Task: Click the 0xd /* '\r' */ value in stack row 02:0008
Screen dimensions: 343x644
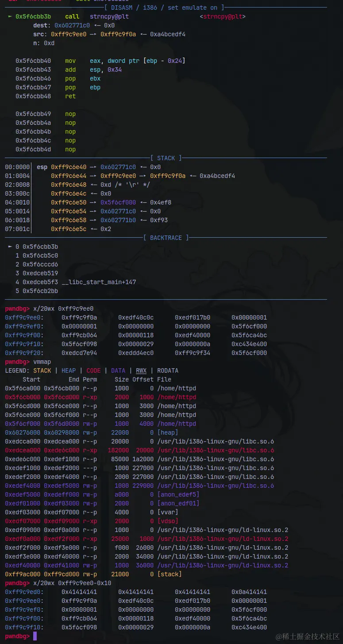Action: [120, 185]
